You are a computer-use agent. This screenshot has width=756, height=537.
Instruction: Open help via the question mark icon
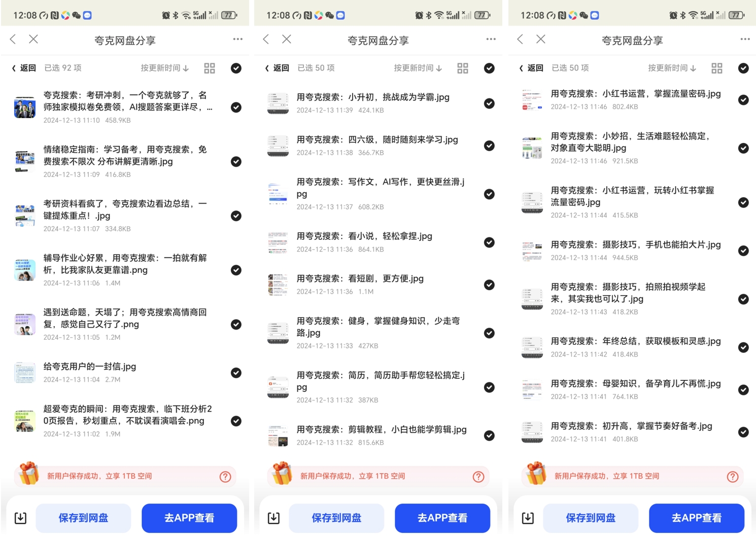[225, 477]
